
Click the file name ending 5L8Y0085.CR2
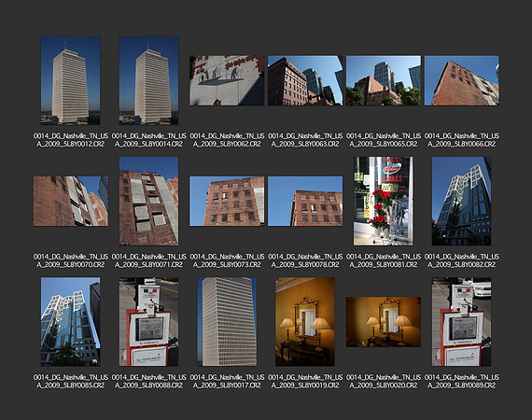point(71,381)
